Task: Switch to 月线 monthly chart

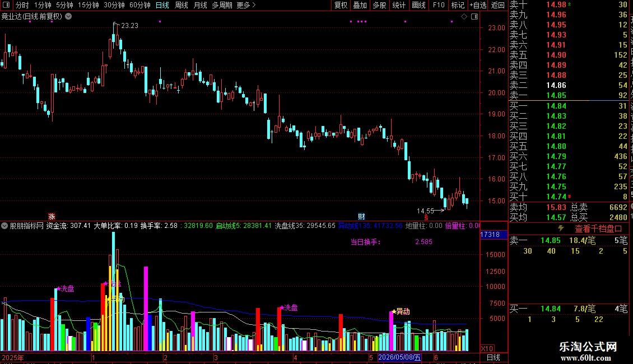Action: 200,5
